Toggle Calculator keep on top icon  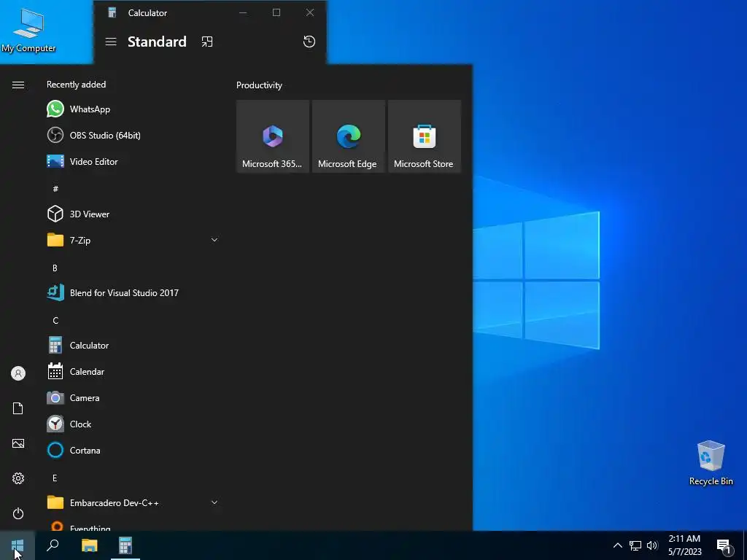[x=207, y=42]
